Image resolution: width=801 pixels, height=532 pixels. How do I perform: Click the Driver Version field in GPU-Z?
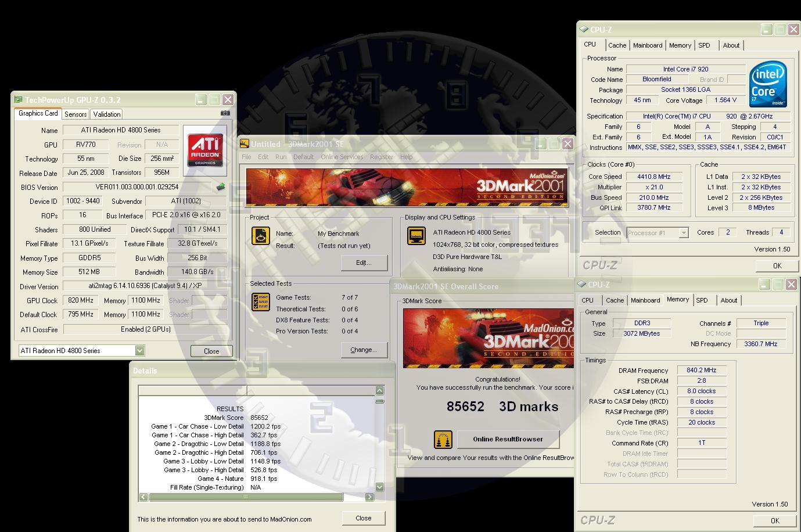(x=145, y=286)
